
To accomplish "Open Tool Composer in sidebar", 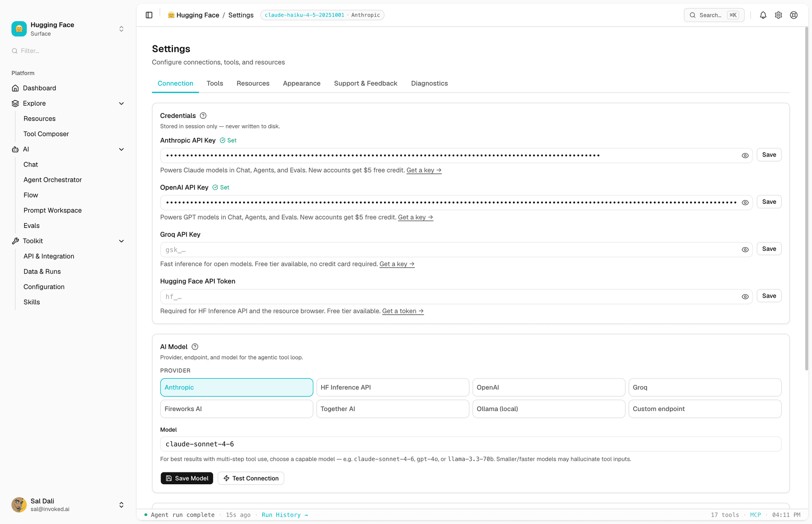I will [x=46, y=134].
